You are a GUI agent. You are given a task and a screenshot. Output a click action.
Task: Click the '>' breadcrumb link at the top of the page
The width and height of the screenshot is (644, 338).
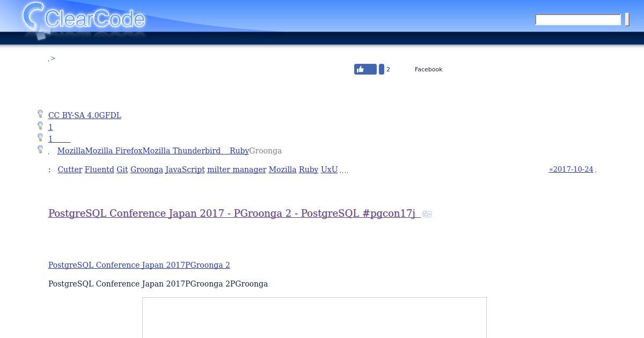pyautogui.click(x=53, y=58)
